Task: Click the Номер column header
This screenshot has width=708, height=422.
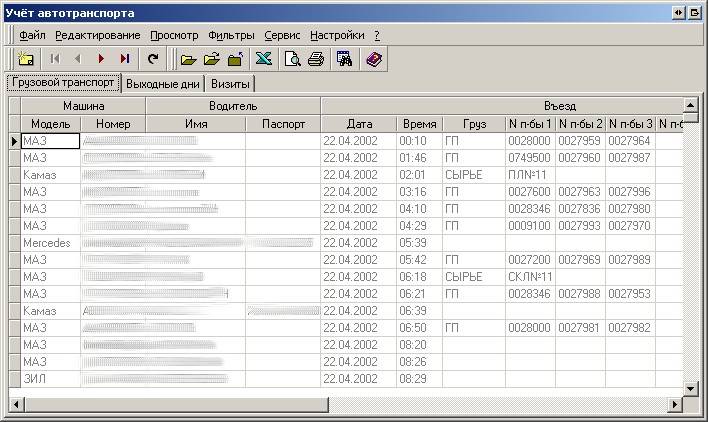Action: (x=113, y=124)
